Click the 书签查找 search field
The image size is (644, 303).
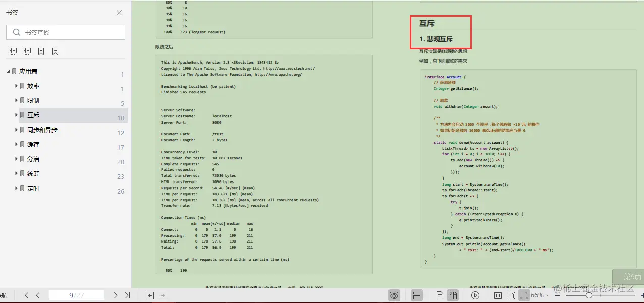66,32
